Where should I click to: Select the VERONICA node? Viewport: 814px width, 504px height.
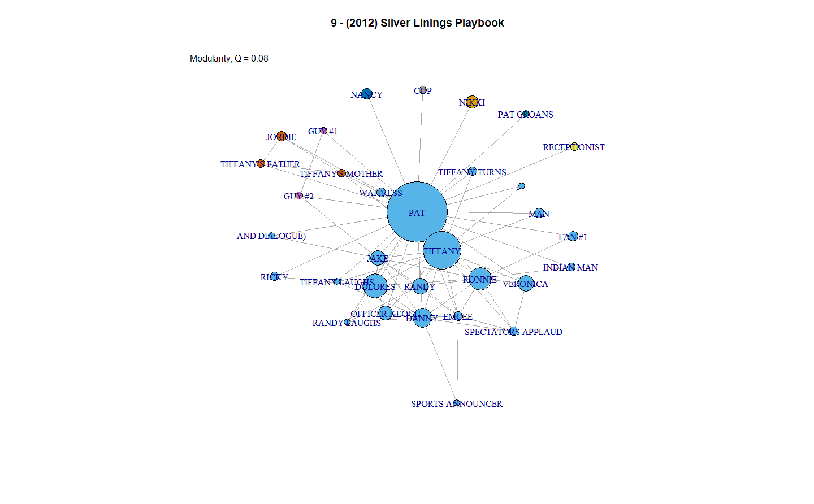click(526, 284)
